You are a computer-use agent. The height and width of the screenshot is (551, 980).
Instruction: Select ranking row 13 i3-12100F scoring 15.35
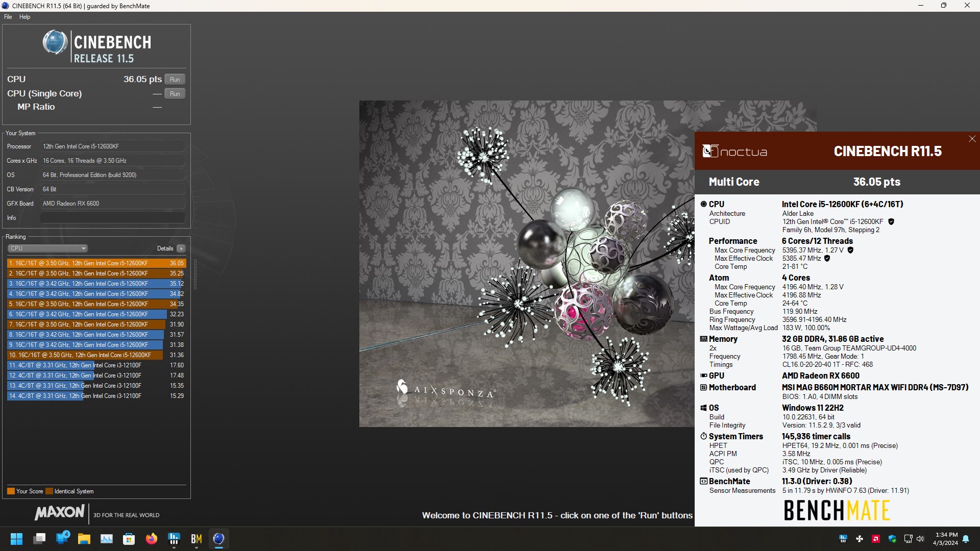point(96,386)
